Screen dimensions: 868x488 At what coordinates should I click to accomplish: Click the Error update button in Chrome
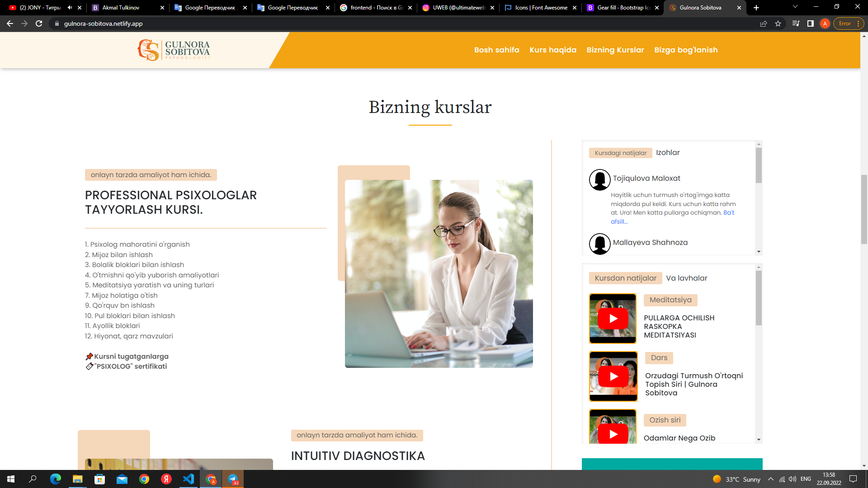coord(849,23)
